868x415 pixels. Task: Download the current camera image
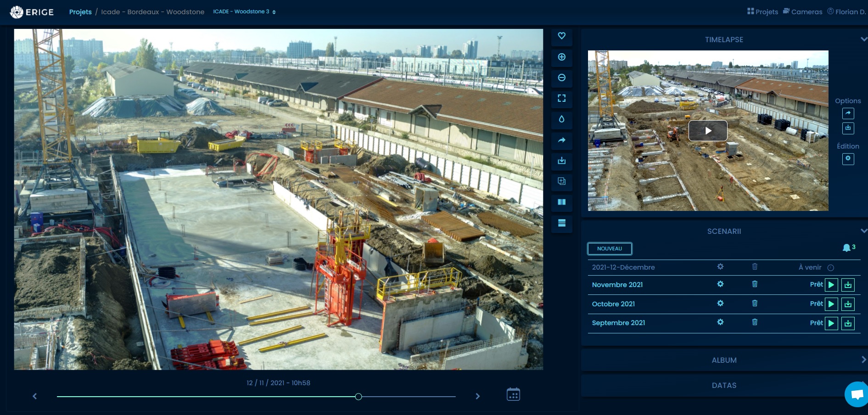click(x=561, y=160)
